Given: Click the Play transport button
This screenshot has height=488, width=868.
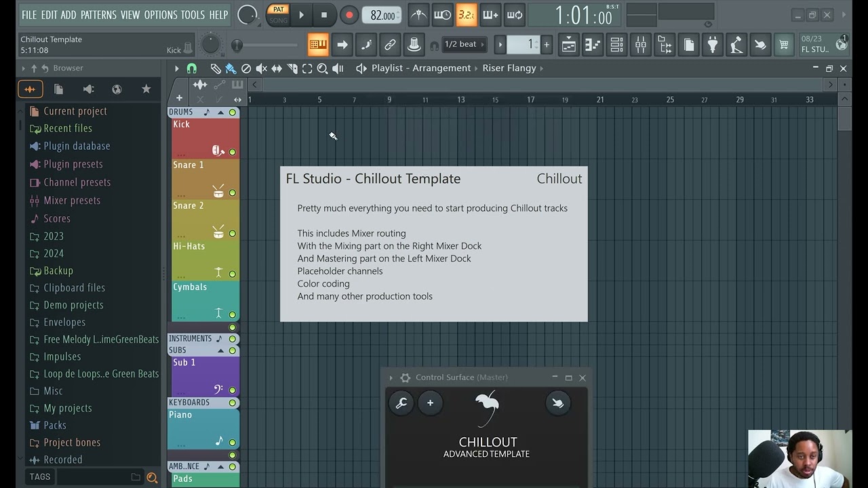Looking at the screenshot, I should [x=301, y=15].
